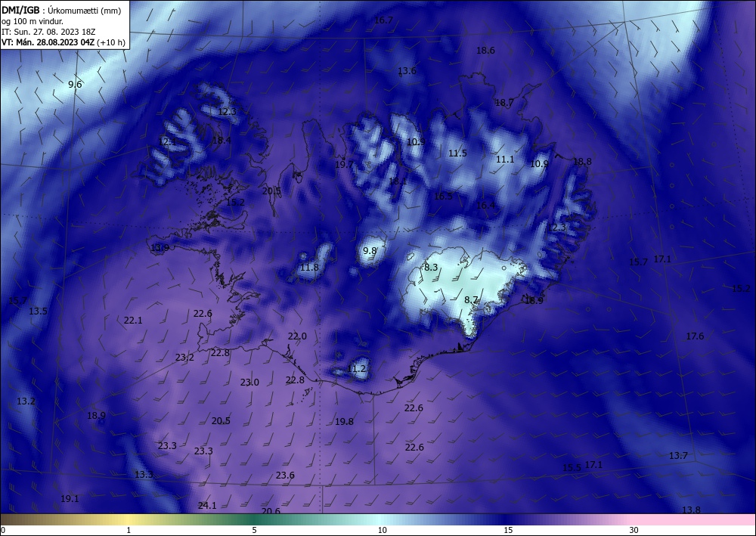
Task: Click the 8.3 value on Vatnajökull
Action: [x=431, y=267]
